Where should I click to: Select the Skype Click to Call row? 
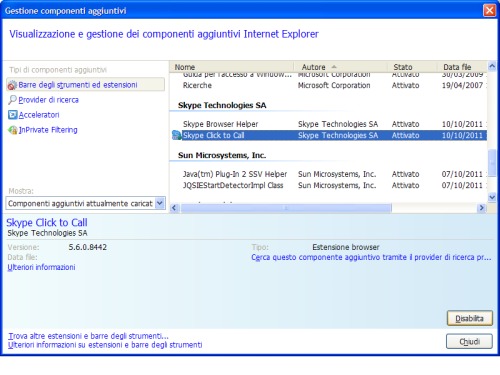pyautogui.click(x=328, y=135)
